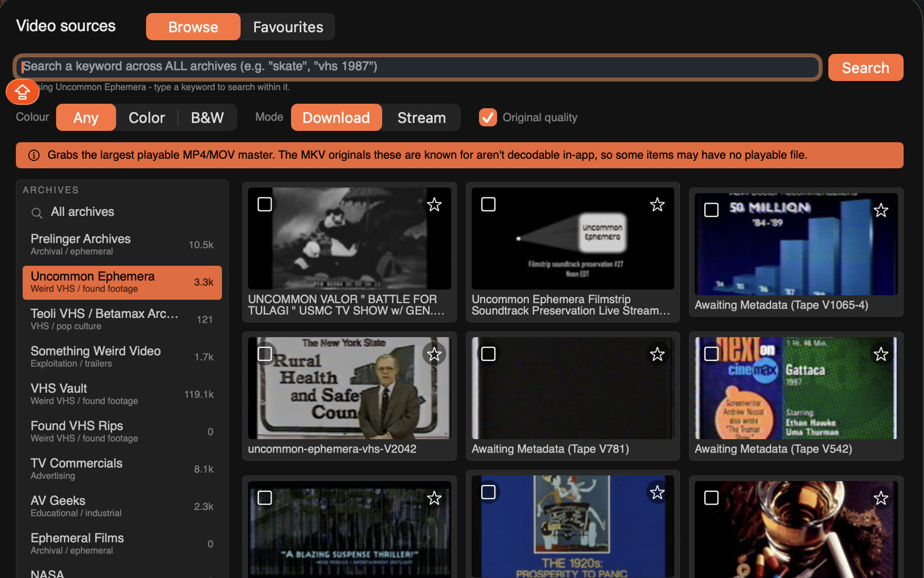This screenshot has height=578, width=924.
Task: Select Teoli VHS / Betamax archive
Action: (x=122, y=319)
